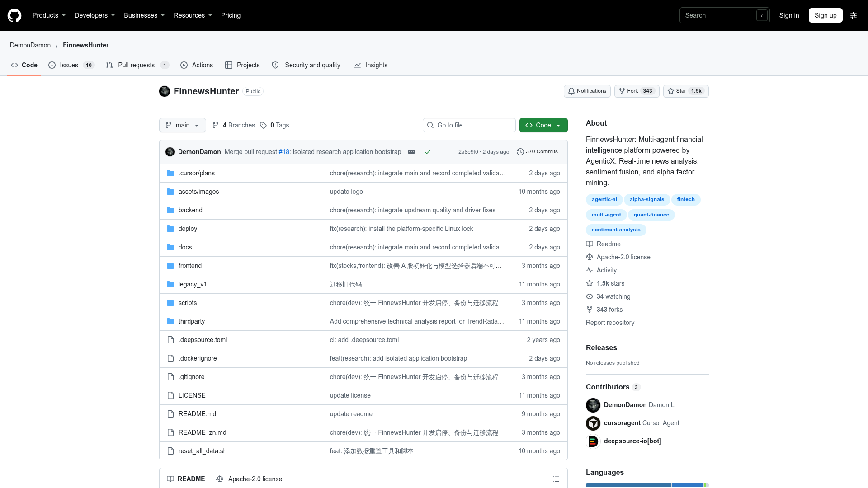The image size is (868, 488).
Task: Open pull request #18 link
Action: click(x=284, y=152)
